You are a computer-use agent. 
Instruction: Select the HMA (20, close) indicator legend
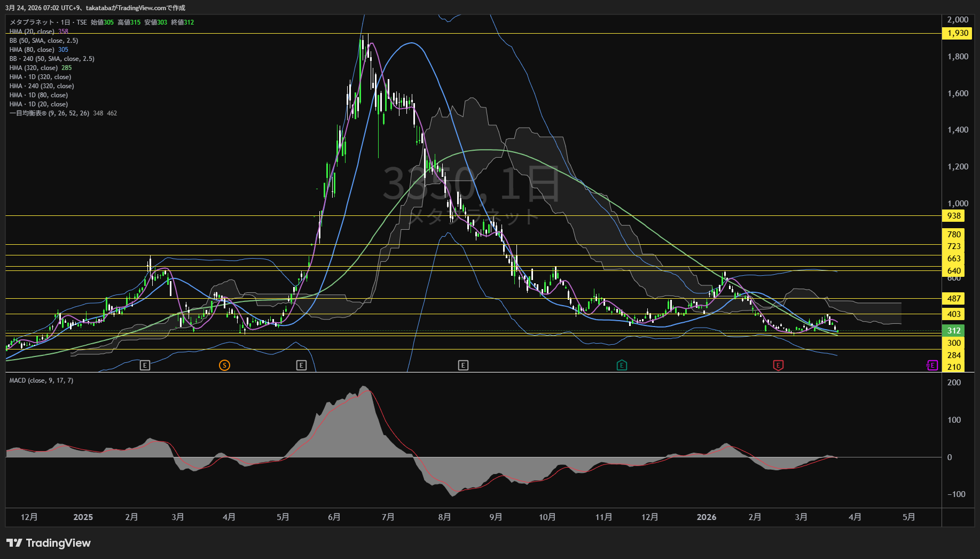(x=32, y=32)
